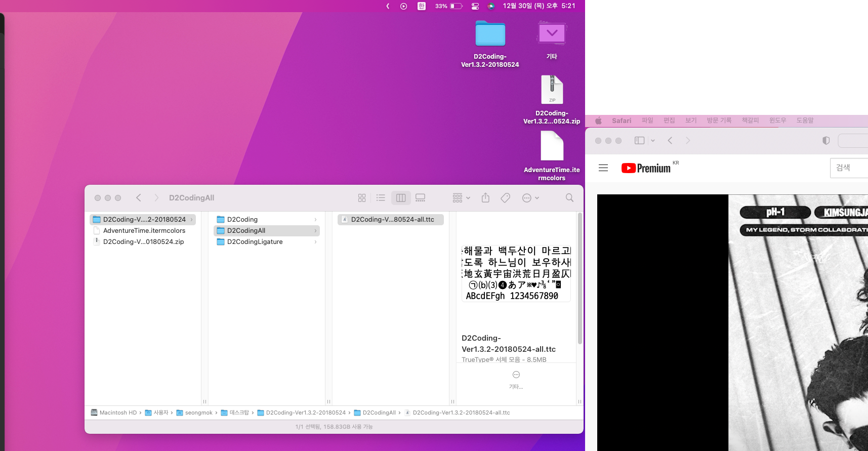This screenshot has width=868, height=451.
Task: Expand chevron beside D2CodingAll folder
Action: click(315, 231)
